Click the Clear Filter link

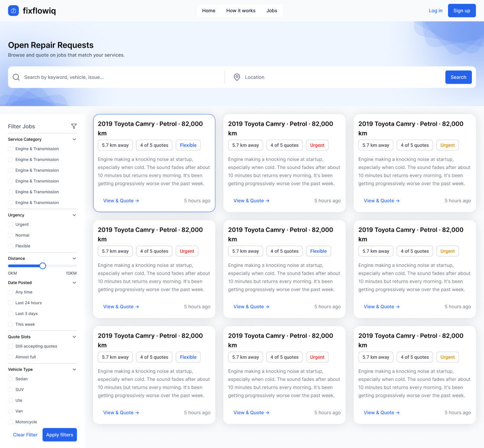[x=25, y=435]
